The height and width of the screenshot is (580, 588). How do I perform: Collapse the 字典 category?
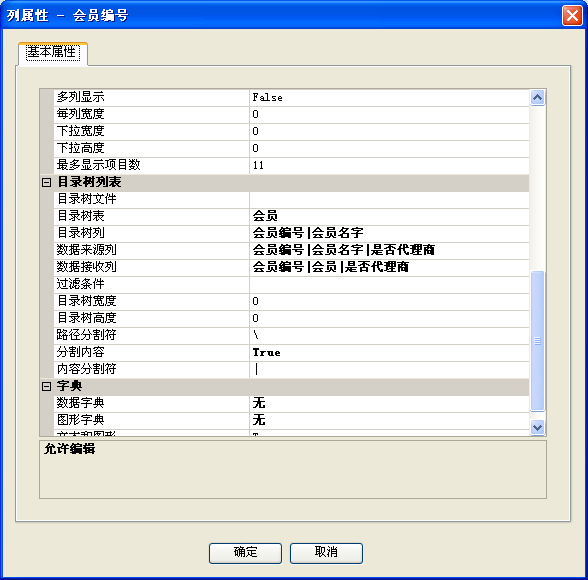(46, 387)
